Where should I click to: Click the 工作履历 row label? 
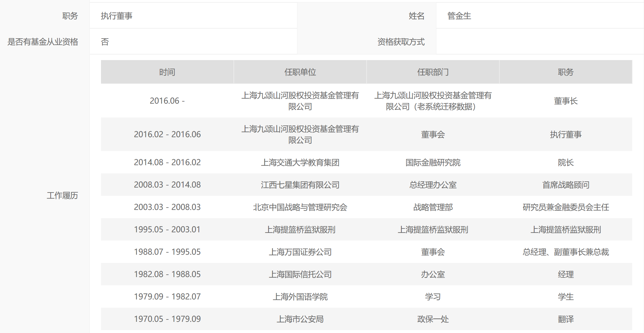point(62,196)
